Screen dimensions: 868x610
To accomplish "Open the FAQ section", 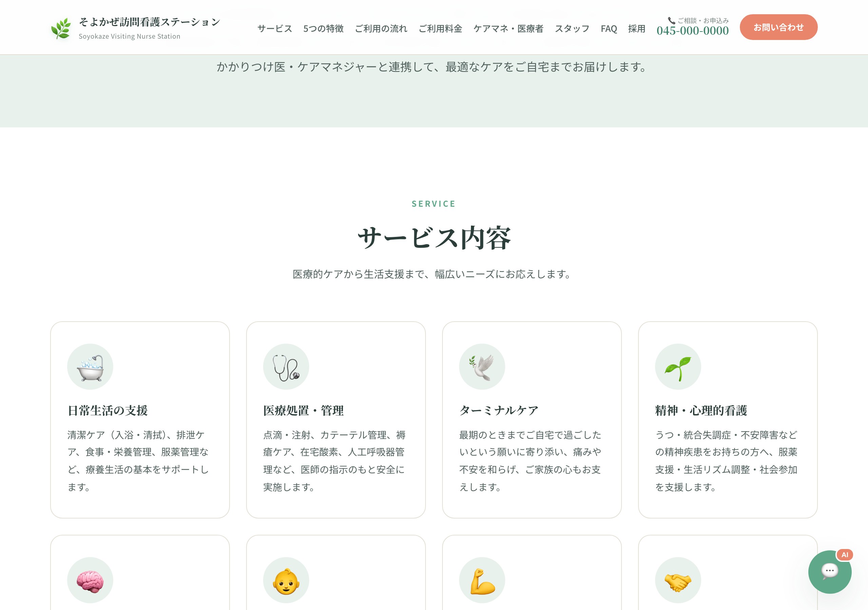I will pos(609,29).
